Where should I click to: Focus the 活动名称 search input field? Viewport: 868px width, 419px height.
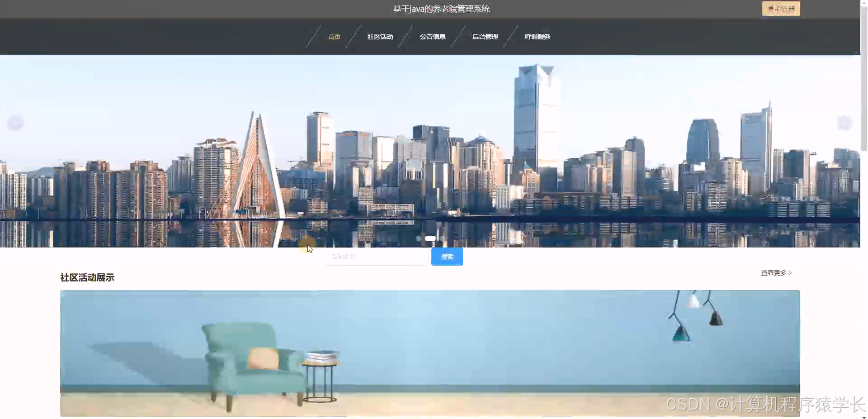pos(376,257)
